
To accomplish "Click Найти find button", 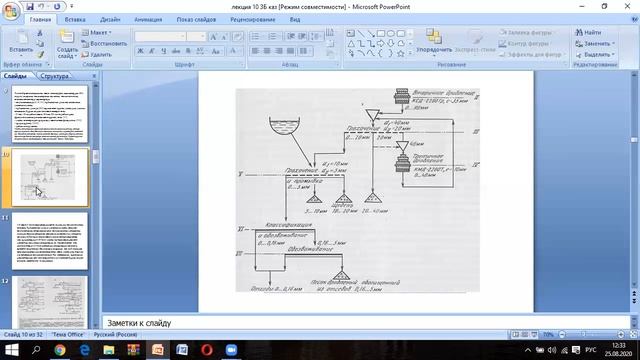I will (589, 33).
